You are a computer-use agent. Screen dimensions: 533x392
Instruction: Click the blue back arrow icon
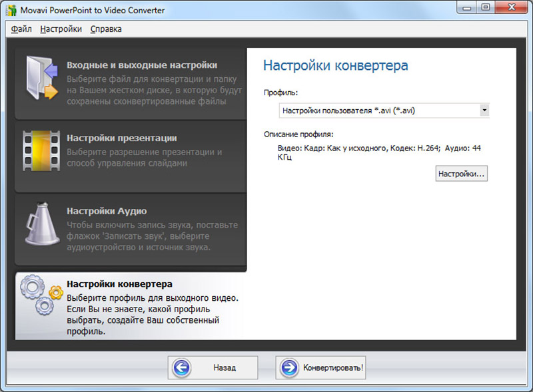point(182,367)
